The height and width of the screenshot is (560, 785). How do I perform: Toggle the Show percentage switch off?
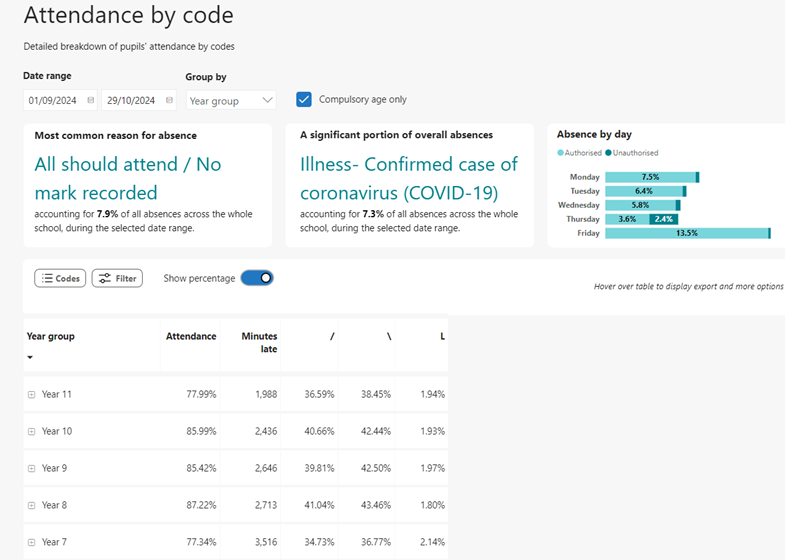[257, 278]
